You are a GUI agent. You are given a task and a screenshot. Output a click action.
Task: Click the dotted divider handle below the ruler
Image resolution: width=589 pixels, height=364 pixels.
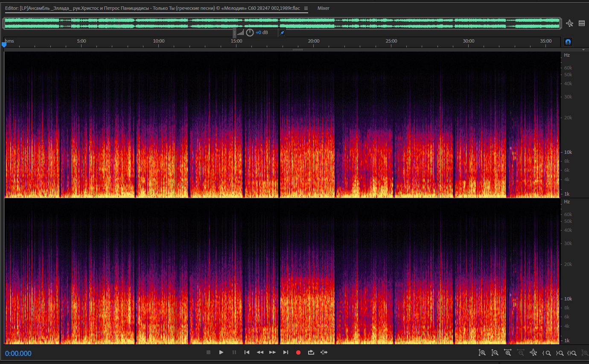point(297,50)
